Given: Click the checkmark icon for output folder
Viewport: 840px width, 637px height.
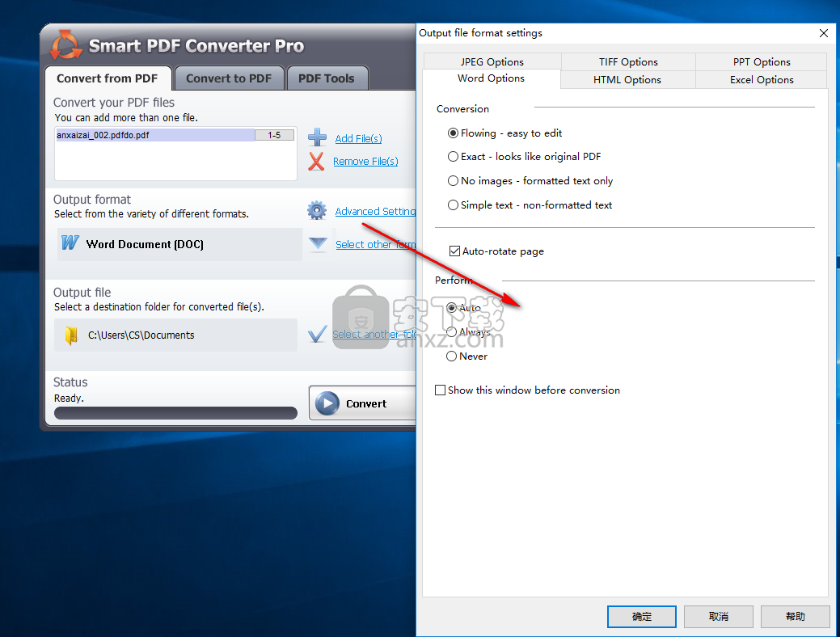Looking at the screenshot, I should click(317, 335).
